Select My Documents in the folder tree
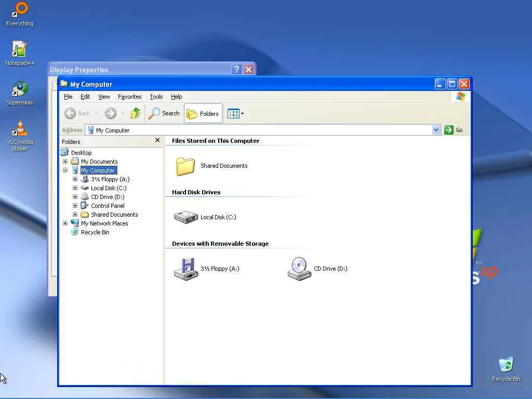532x399 pixels. [x=99, y=162]
